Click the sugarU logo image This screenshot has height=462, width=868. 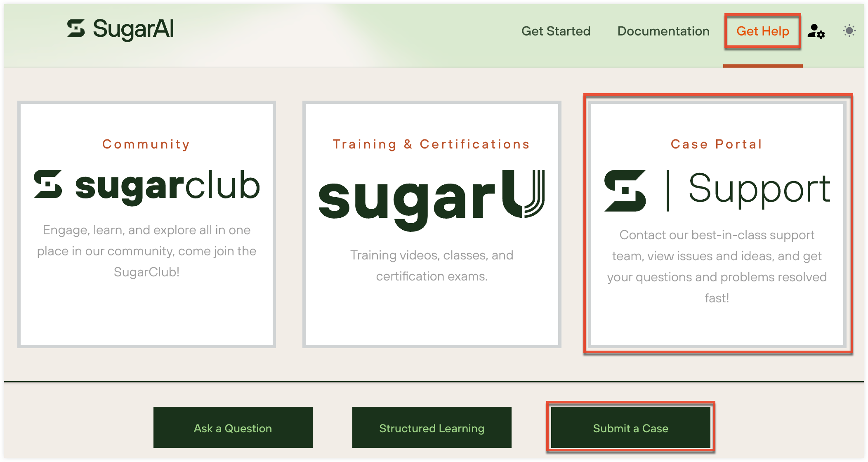432,200
